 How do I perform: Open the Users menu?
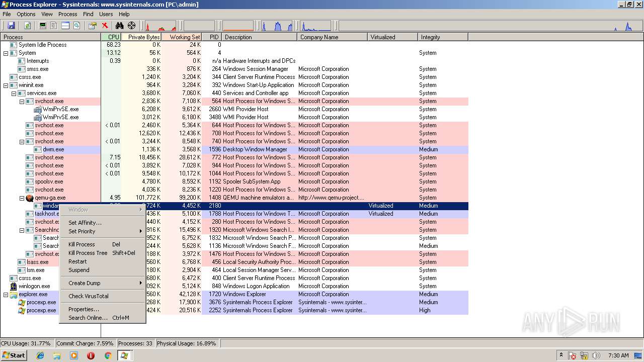(x=106, y=14)
